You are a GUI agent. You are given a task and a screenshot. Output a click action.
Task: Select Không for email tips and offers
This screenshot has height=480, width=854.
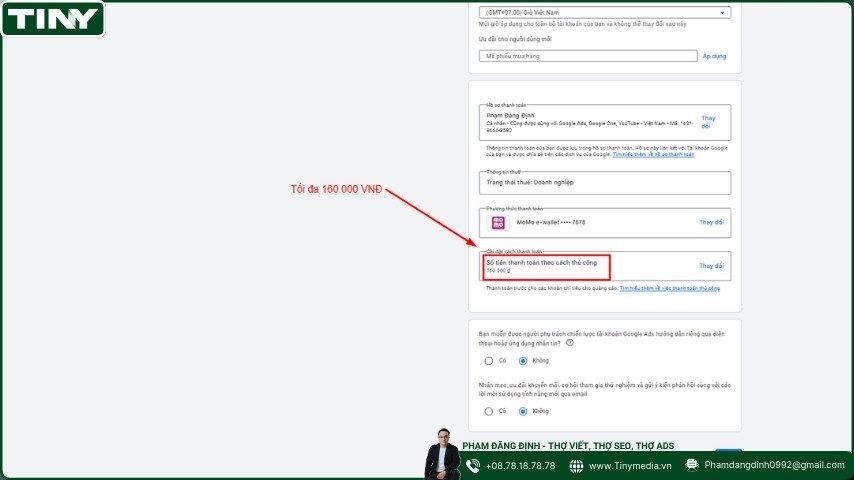(x=523, y=411)
